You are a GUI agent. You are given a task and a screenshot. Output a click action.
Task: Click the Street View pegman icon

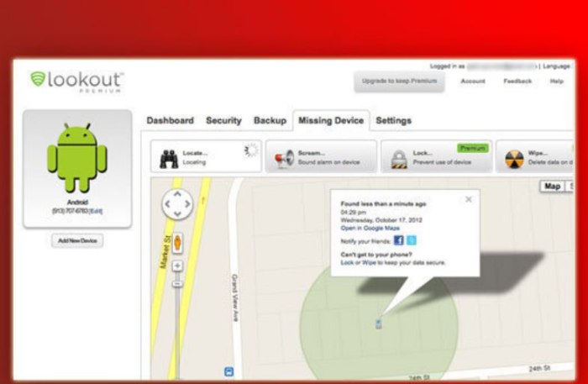point(177,243)
